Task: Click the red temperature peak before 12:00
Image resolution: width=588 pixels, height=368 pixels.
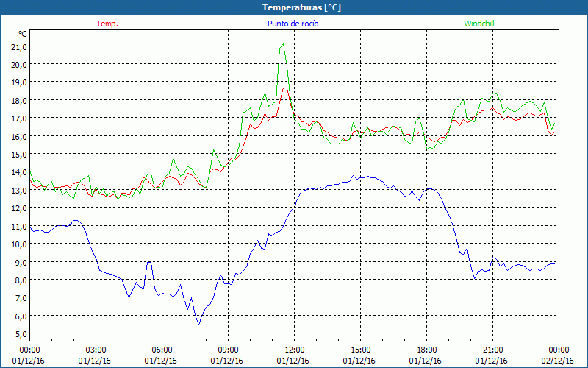Action: click(x=285, y=88)
